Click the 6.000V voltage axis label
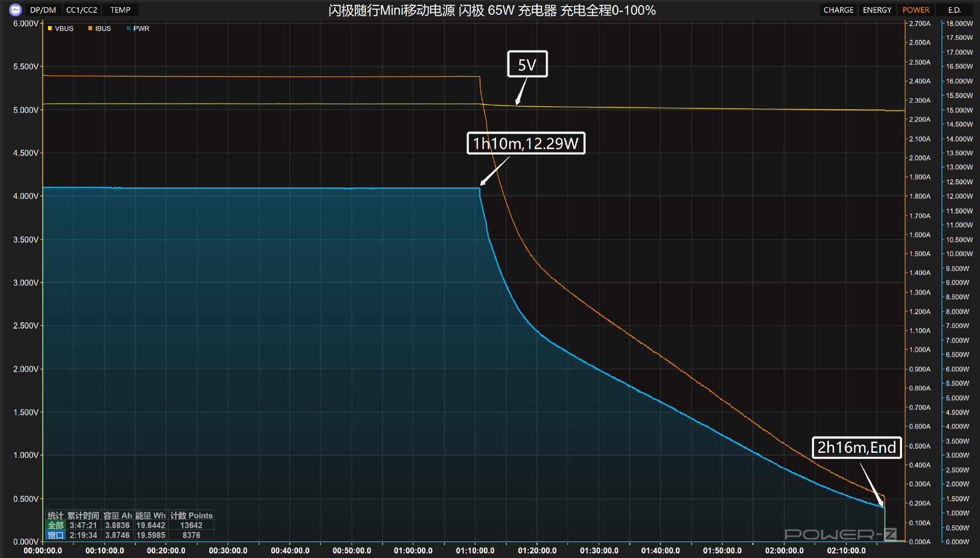 [26, 23]
